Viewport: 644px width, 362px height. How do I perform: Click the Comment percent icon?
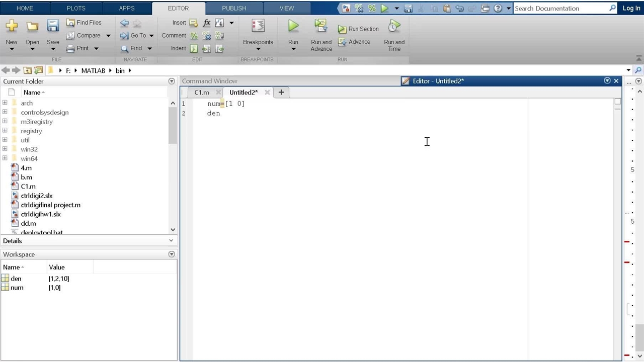click(194, 36)
